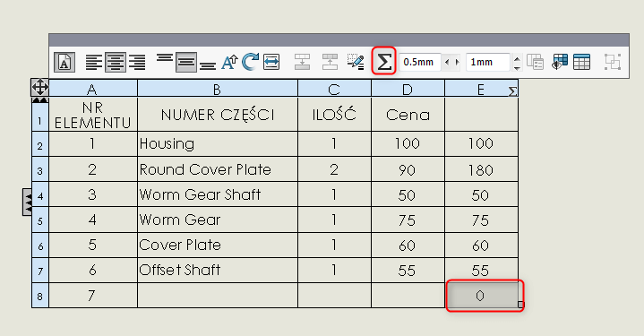This screenshot has height=336, width=644.
Task: Click the 1mm padding input field
Action: click(x=488, y=62)
